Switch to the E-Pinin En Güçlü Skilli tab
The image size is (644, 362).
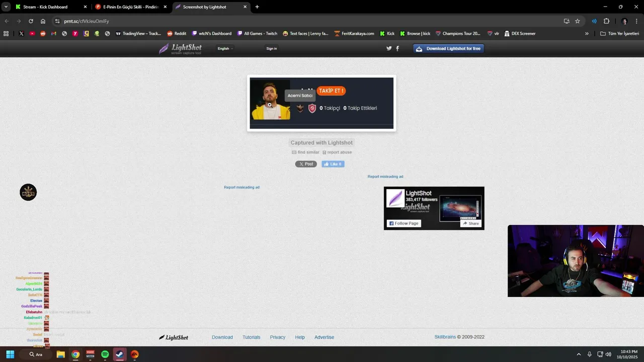[x=131, y=7]
